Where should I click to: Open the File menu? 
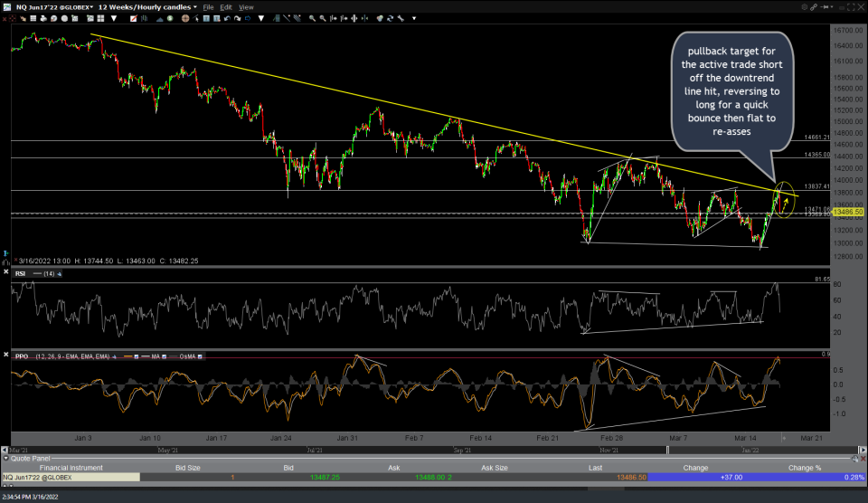(208, 7)
